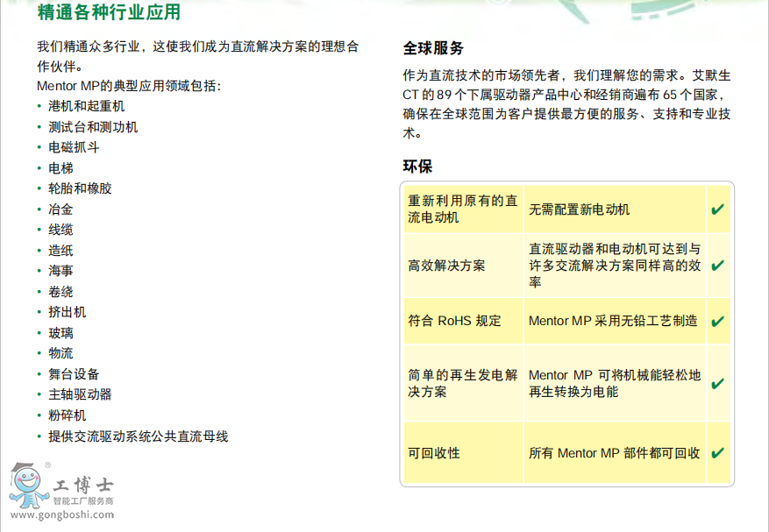The height and width of the screenshot is (532, 769).
Task: Select the list item 线缆
Action: point(61,230)
